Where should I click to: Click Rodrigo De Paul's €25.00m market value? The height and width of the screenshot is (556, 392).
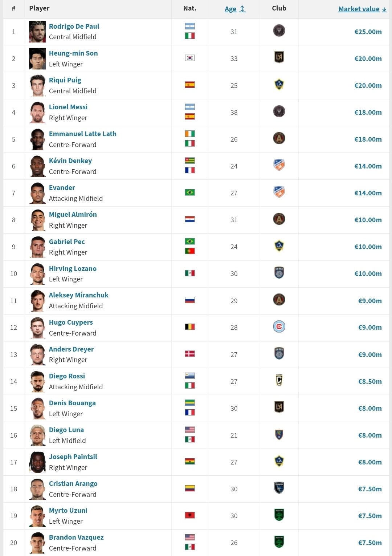368,32
